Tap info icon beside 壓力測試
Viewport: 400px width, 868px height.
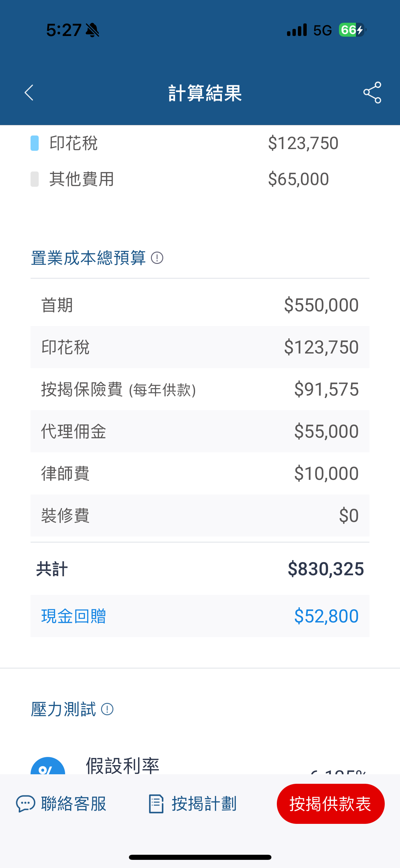coord(107,709)
